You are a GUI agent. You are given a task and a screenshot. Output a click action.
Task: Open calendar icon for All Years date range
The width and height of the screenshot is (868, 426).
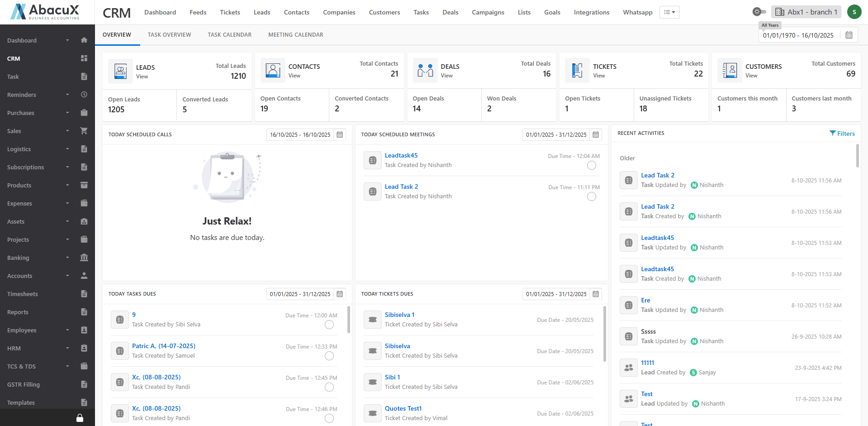[x=849, y=35]
